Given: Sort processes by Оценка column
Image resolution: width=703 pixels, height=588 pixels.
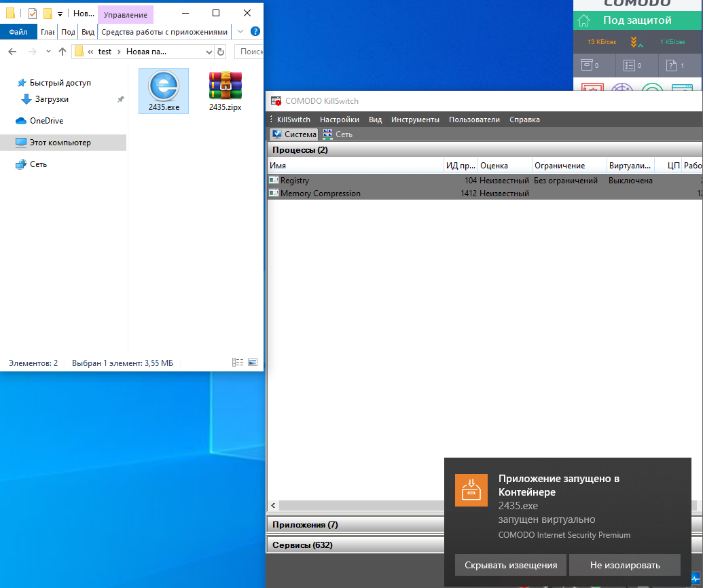Looking at the screenshot, I should coord(505,166).
